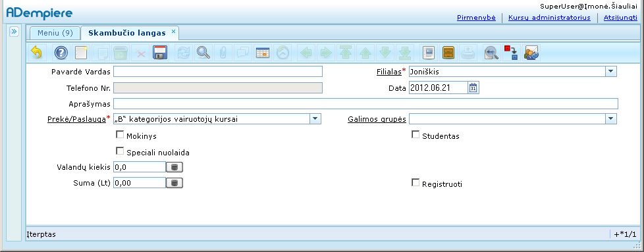Screen dimensions: 644x252
Task: Open the Galimos grupės dropdown arrow
Action: click(x=611, y=119)
